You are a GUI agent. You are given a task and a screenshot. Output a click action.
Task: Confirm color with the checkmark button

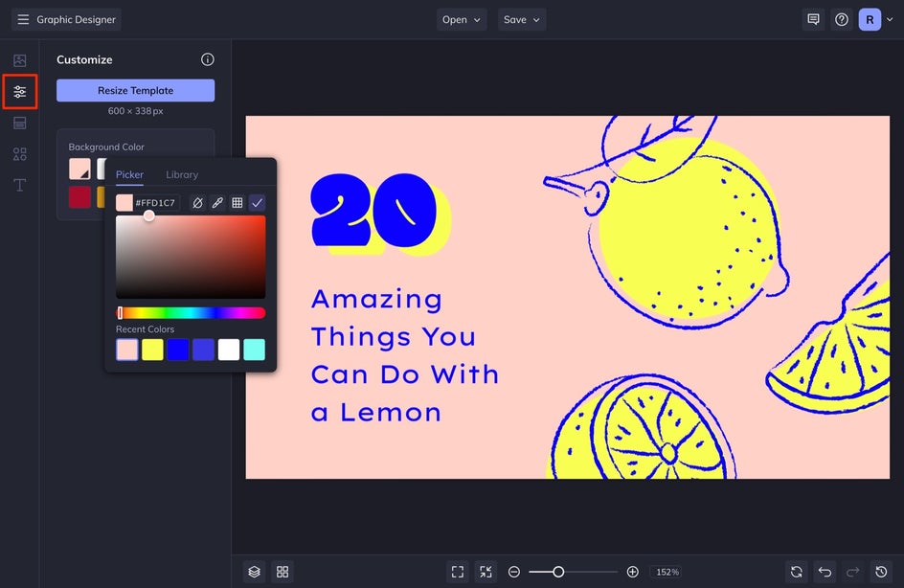pyautogui.click(x=258, y=203)
